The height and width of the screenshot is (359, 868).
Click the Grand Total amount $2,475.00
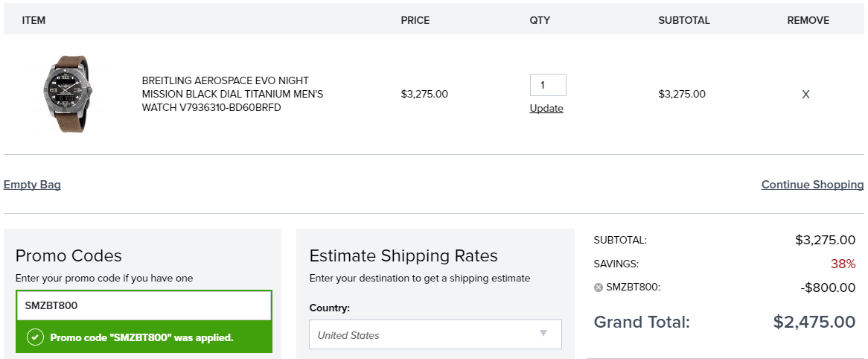tap(814, 322)
